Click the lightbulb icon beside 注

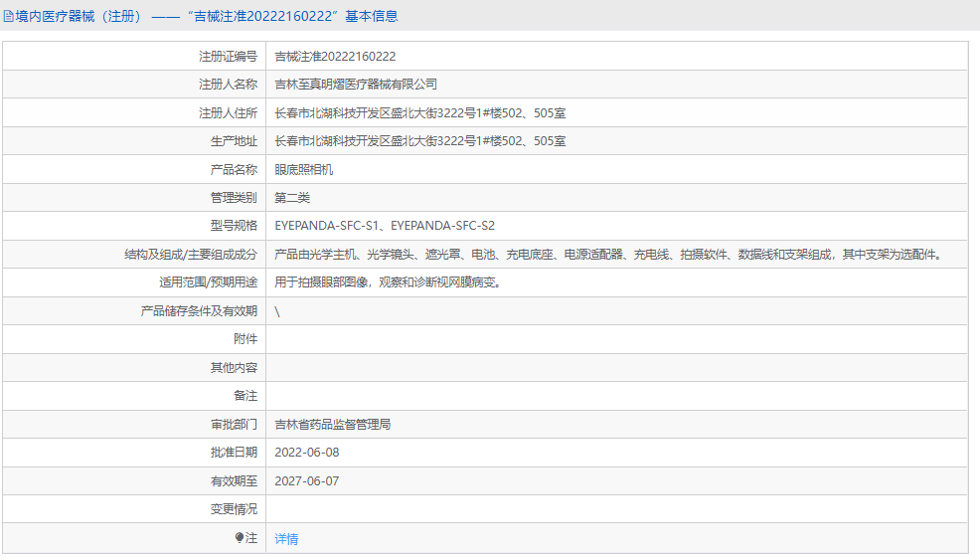(x=240, y=537)
